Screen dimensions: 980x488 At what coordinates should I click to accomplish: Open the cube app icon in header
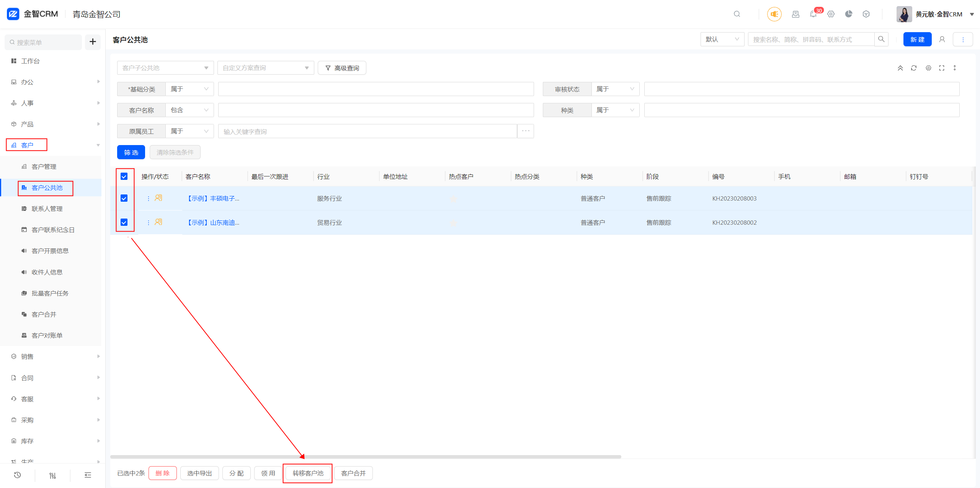point(866,14)
